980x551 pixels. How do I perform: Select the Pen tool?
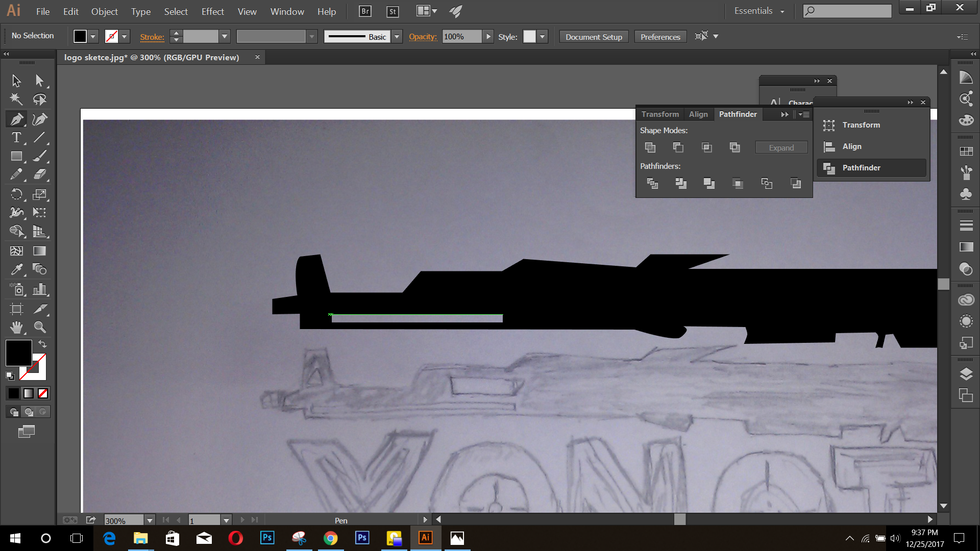[x=16, y=119]
